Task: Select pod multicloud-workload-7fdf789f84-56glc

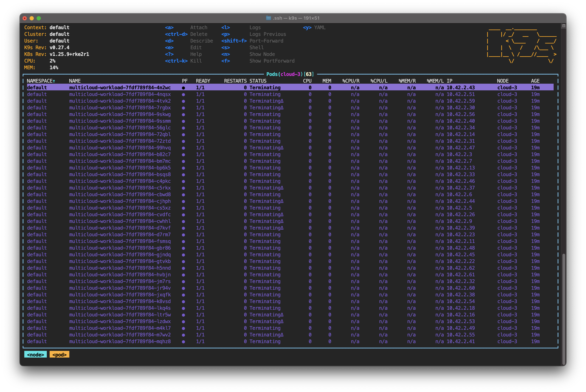Action: tap(290, 128)
